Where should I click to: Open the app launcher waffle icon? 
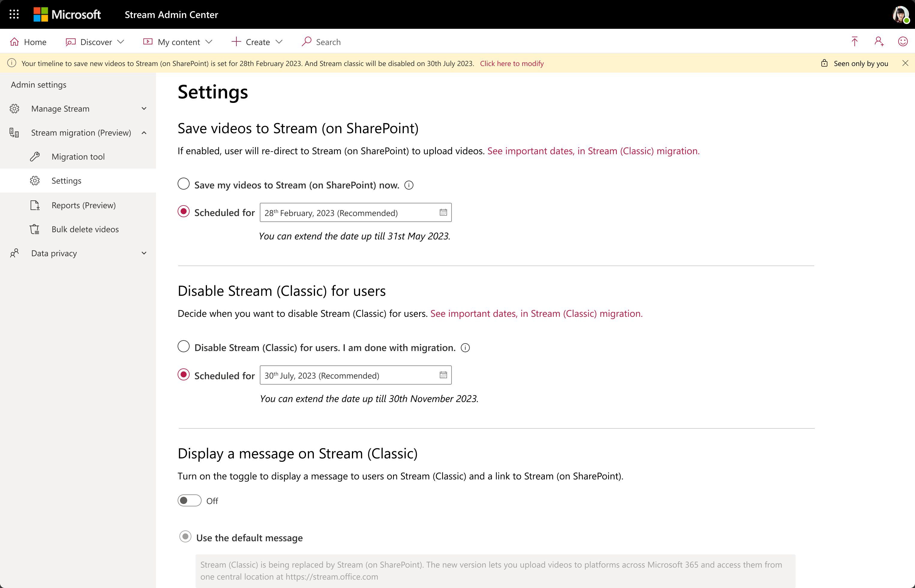coord(14,14)
